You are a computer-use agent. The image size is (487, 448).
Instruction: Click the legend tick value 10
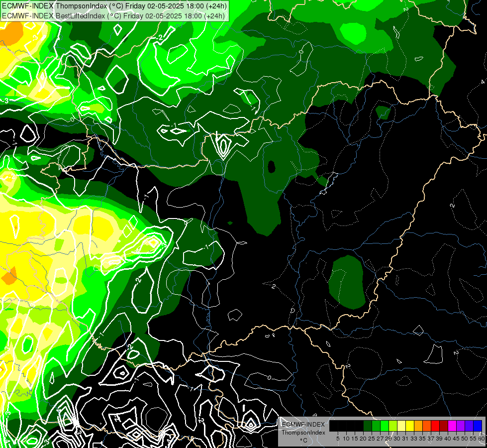346,439
